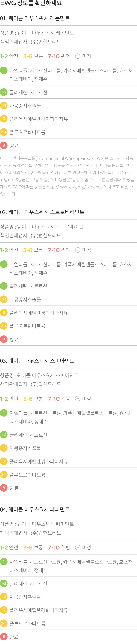Click the red grade 8 badge in section 01
This screenshot has height=644, width=137.
pos(4,145)
